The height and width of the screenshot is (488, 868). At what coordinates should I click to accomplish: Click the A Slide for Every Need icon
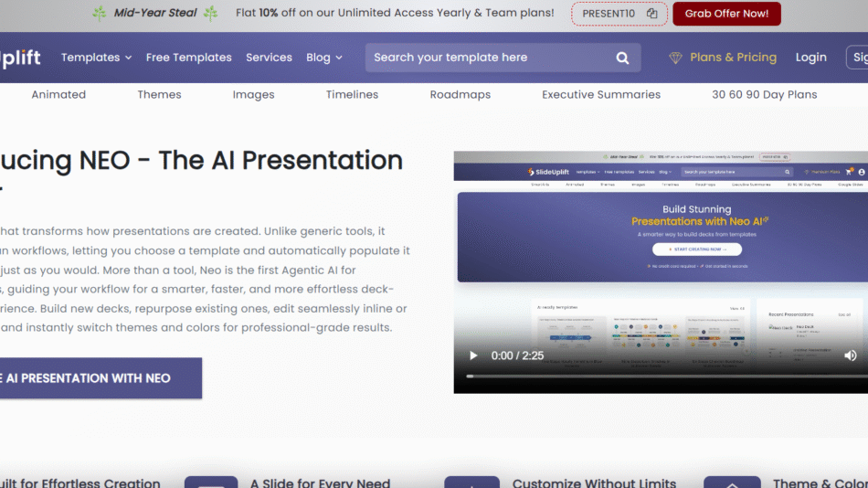pyautogui.click(x=211, y=482)
